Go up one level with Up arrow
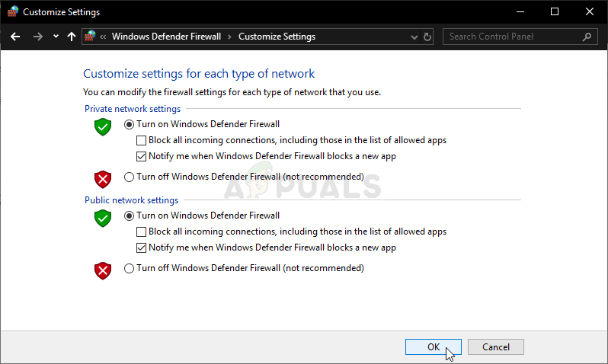The image size is (608, 364). pos(72,37)
